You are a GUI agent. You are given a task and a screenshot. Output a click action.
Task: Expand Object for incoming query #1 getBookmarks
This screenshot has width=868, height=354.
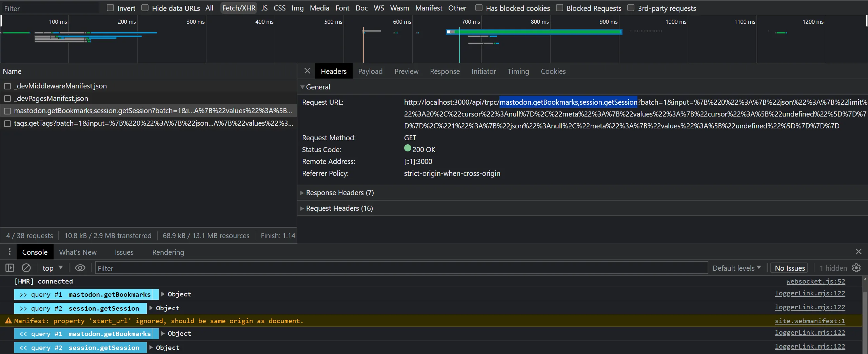(163, 333)
